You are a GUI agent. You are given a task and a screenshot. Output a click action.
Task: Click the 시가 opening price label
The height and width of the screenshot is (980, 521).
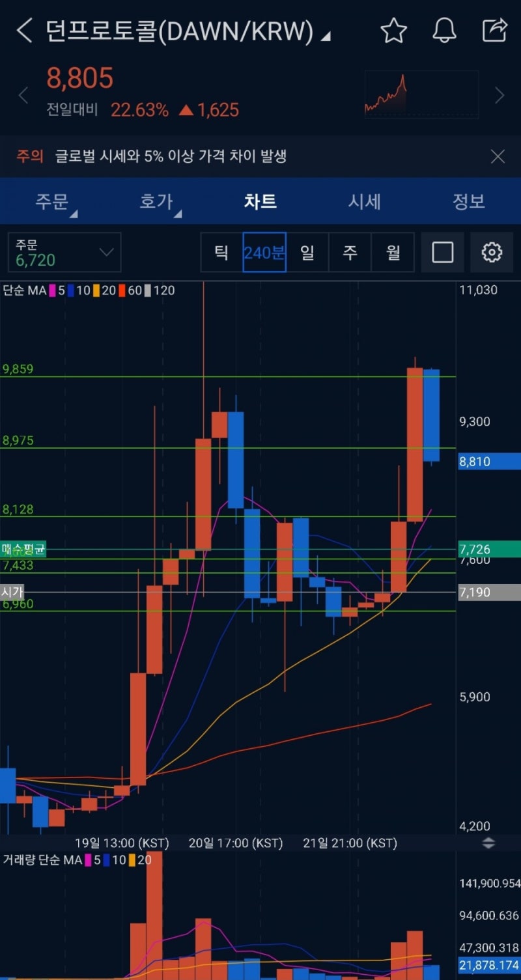(x=12, y=592)
